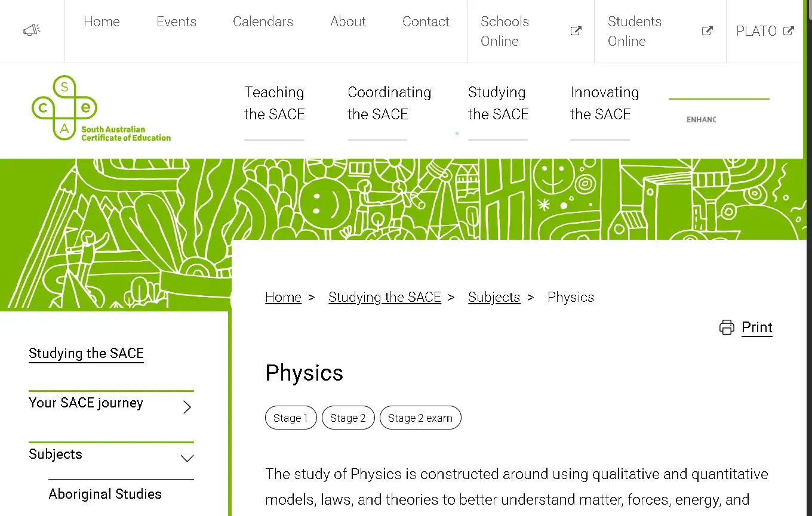The width and height of the screenshot is (812, 516).
Task: Open Aboriginal Studies in the sidebar
Action: pyautogui.click(x=105, y=494)
